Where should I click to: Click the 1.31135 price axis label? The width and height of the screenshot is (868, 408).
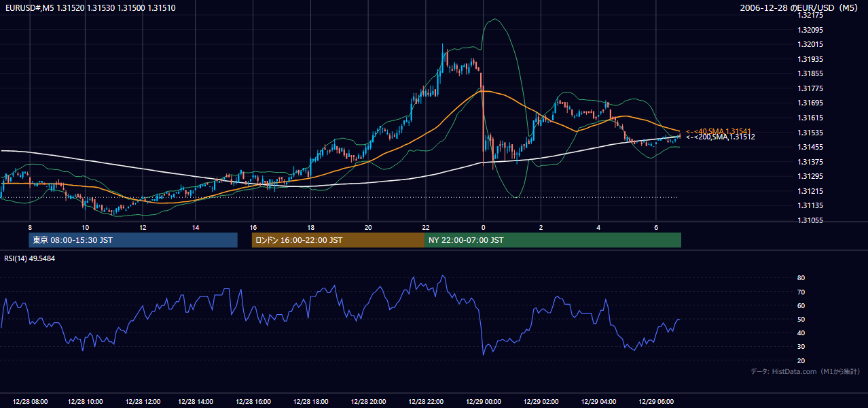[810, 205]
